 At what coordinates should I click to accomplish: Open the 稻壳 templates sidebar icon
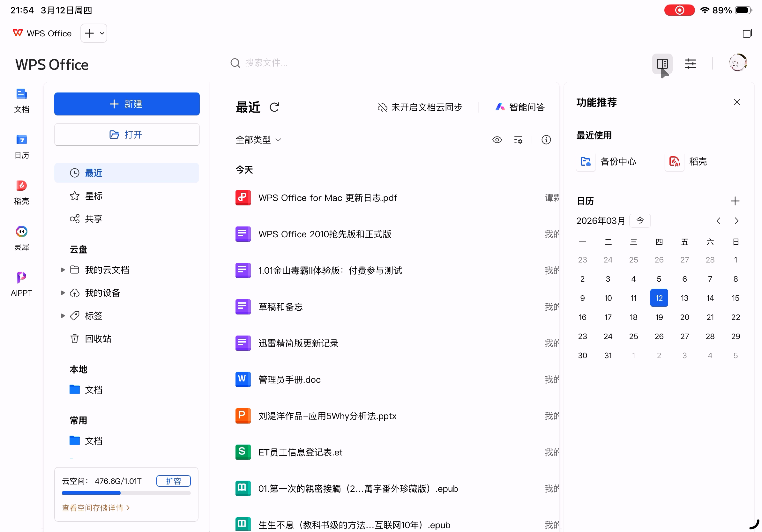pos(21,186)
